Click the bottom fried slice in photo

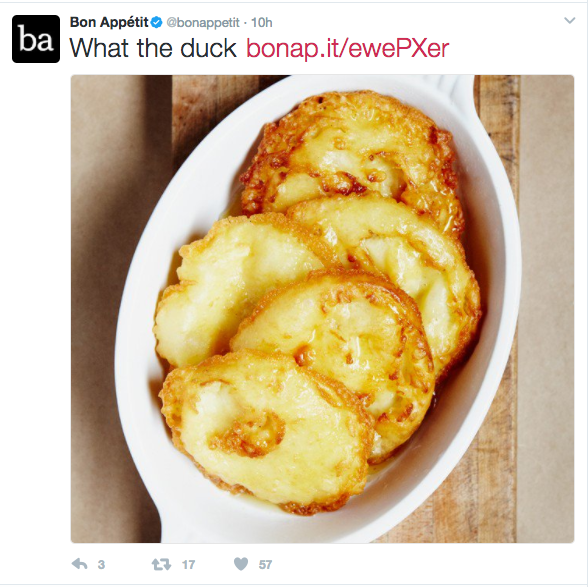click(264, 431)
